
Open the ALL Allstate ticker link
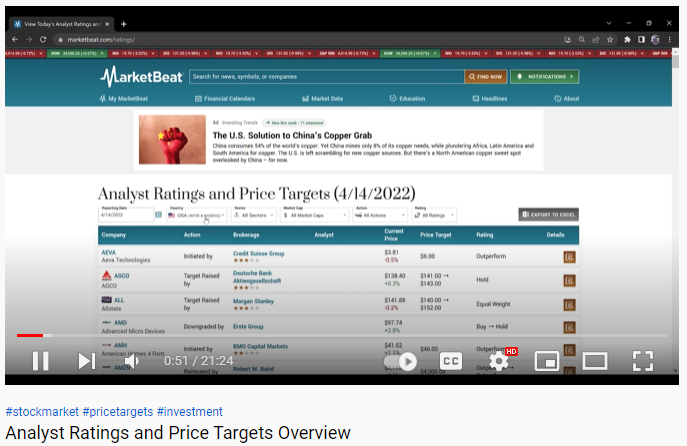[x=119, y=300]
